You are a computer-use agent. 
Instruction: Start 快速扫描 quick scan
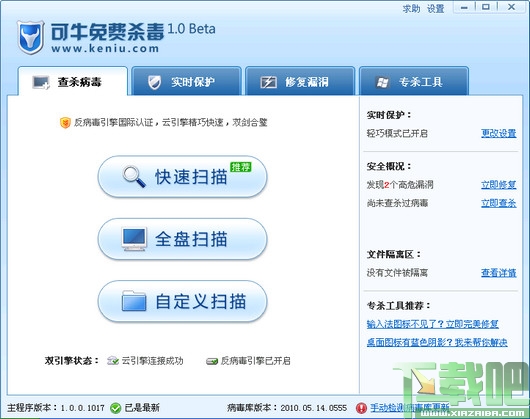point(183,177)
